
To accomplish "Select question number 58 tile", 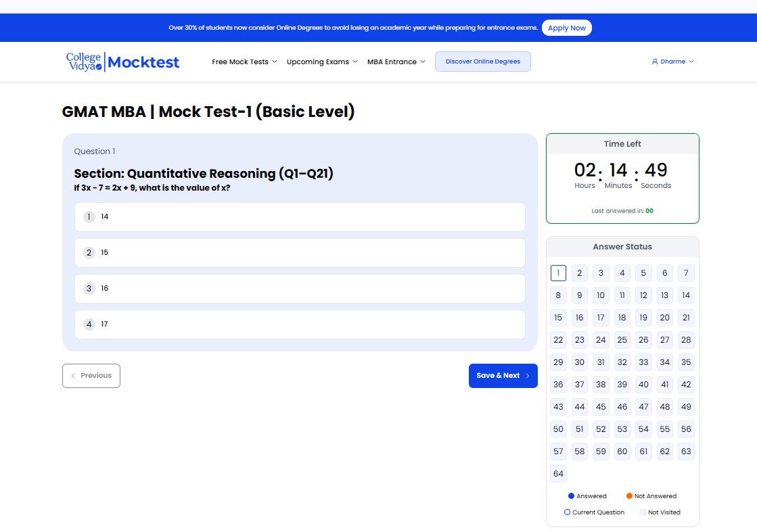I will 579,452.
